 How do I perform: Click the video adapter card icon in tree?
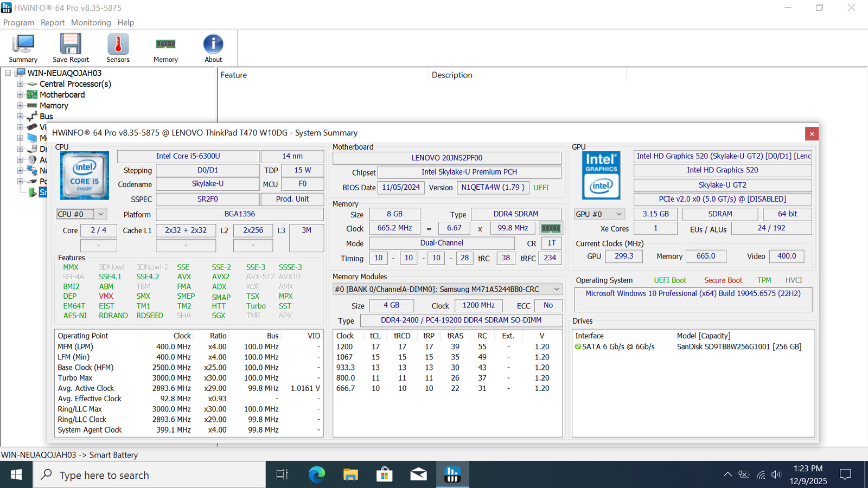click(32, 127)
